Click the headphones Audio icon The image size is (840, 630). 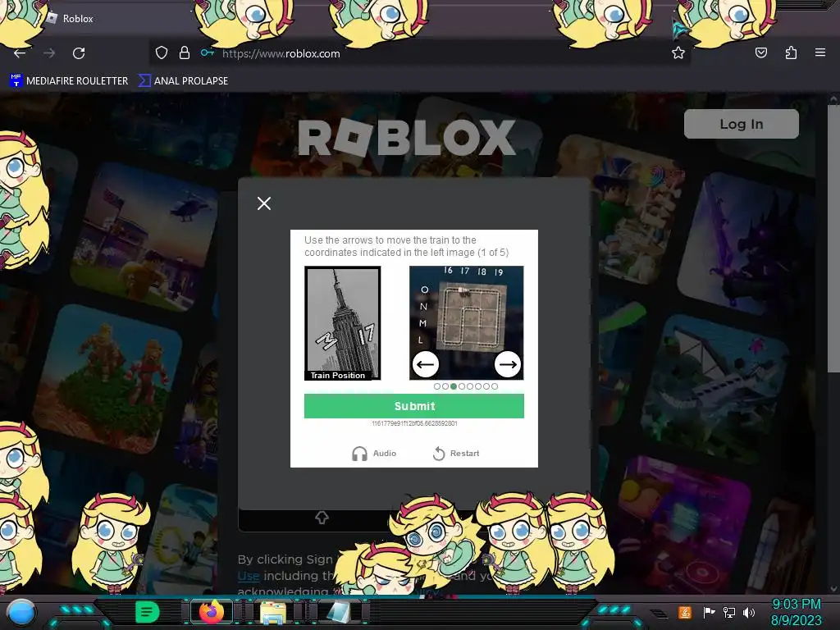359,454
